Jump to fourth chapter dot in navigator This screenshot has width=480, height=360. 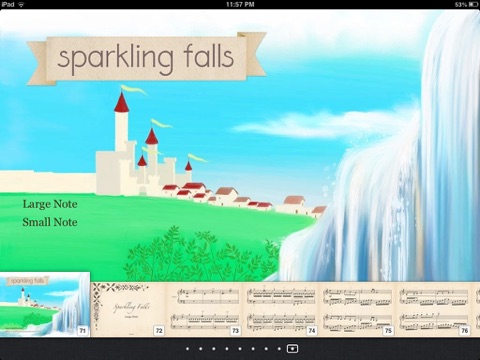click(227, 349)
